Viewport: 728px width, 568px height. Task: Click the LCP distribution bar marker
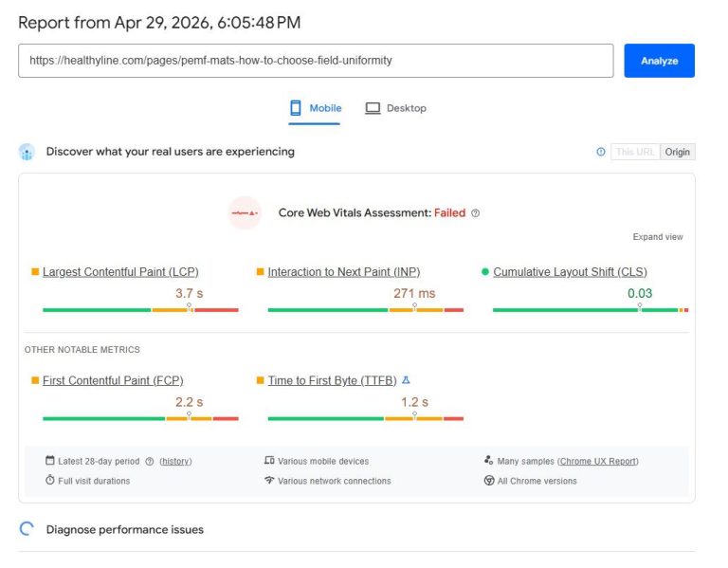click(x=189, y=306)
